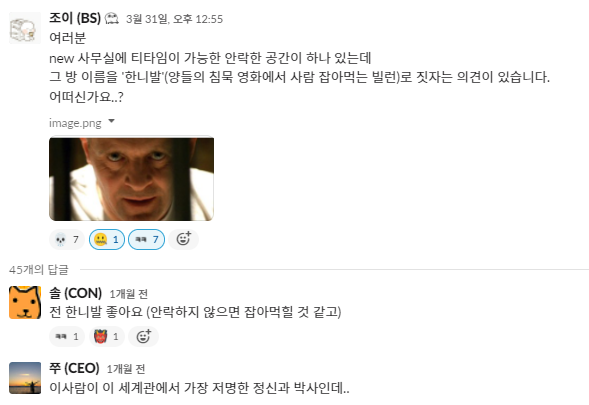Click the image.png file name

coord(75,123)
